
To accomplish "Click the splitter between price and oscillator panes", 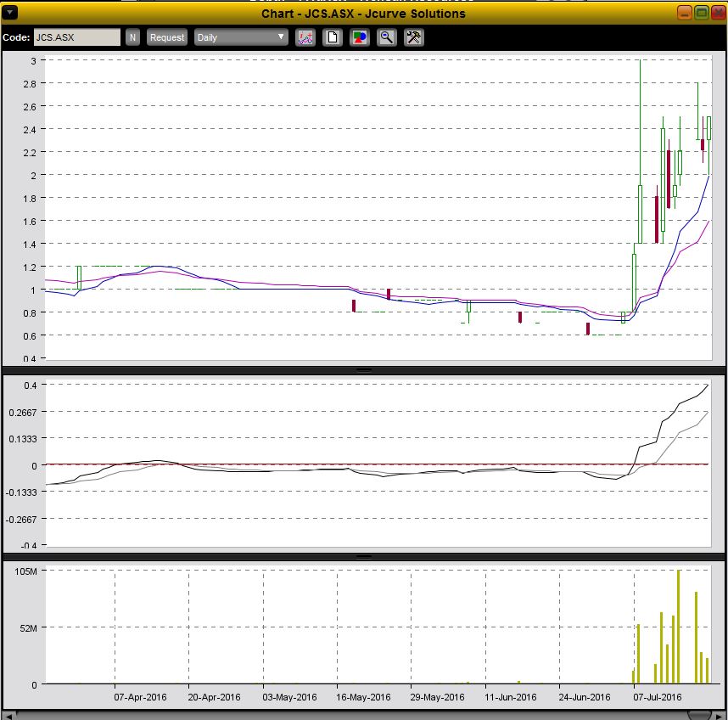I will click(364, 370).
